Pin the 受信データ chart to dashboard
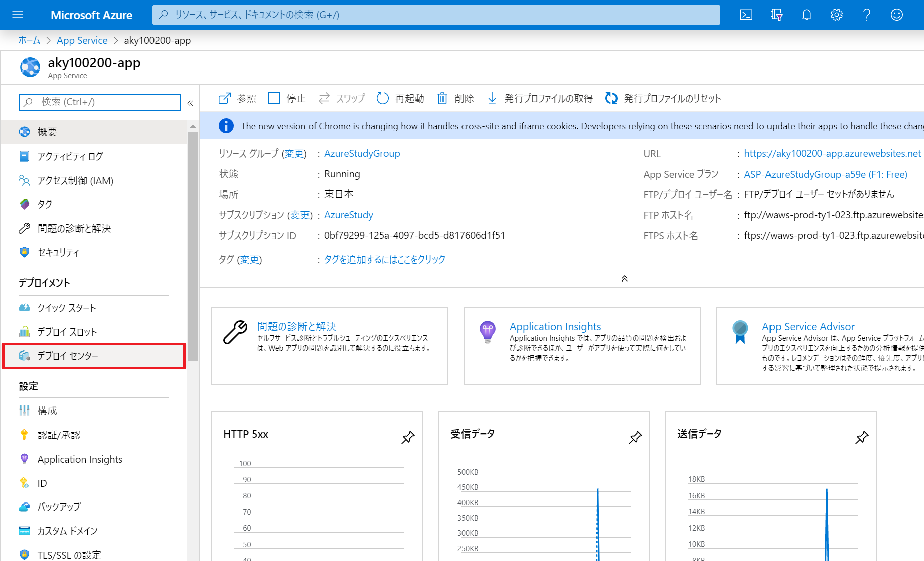This screenshot has width=924, height=561. [x=635, y=437]
